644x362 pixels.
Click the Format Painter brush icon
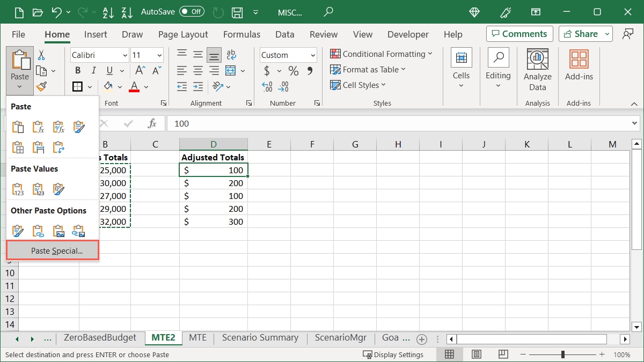click(41, 87)
